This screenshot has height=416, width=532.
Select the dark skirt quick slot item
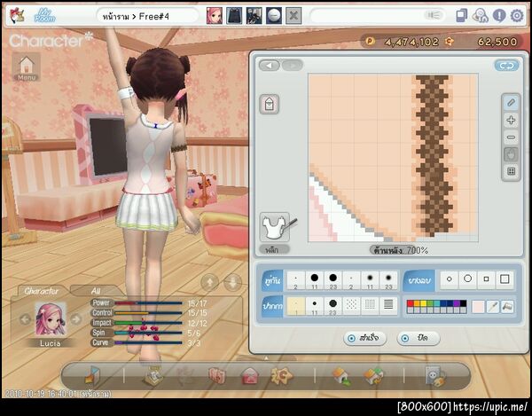coord(234,16)
